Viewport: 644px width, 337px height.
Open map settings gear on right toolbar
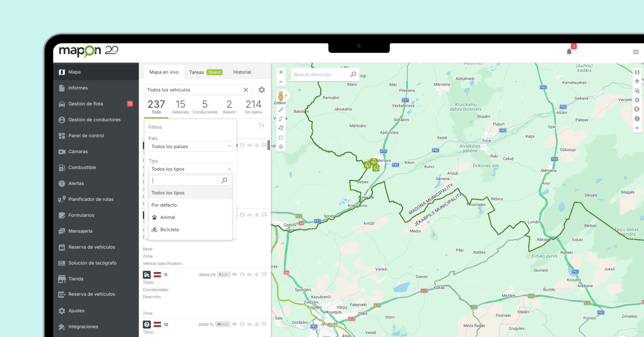coord(637,100)
